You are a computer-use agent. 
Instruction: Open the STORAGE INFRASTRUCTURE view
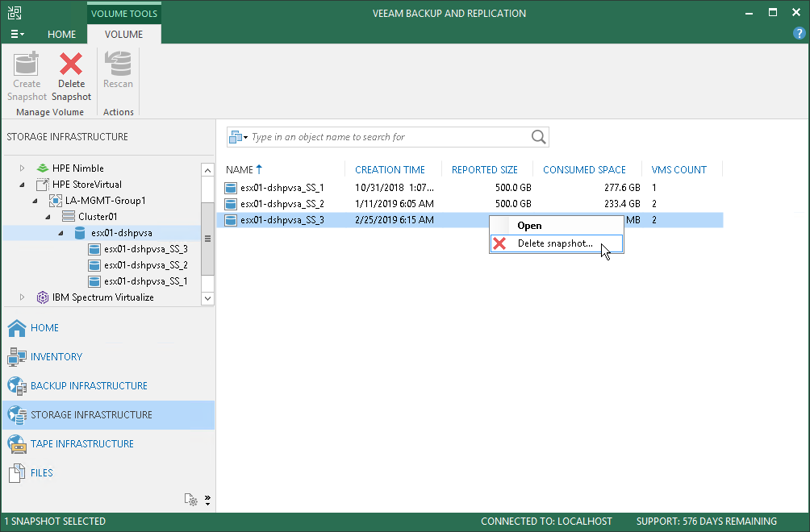(x=108, y=415)
